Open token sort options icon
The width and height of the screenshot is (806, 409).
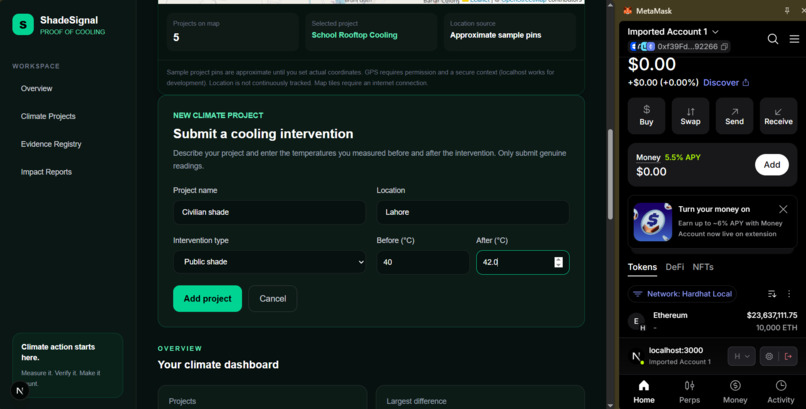(x=772, y=294)
